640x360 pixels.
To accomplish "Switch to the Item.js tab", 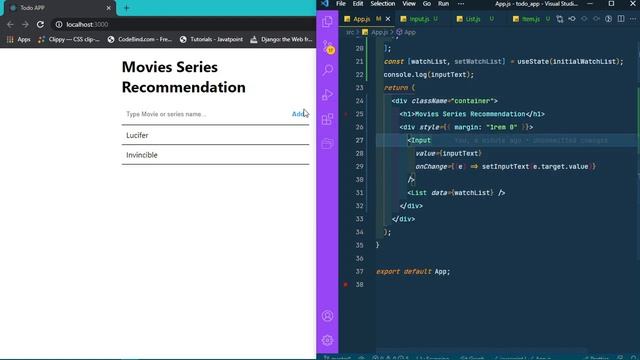I will [x=531, y=19].
